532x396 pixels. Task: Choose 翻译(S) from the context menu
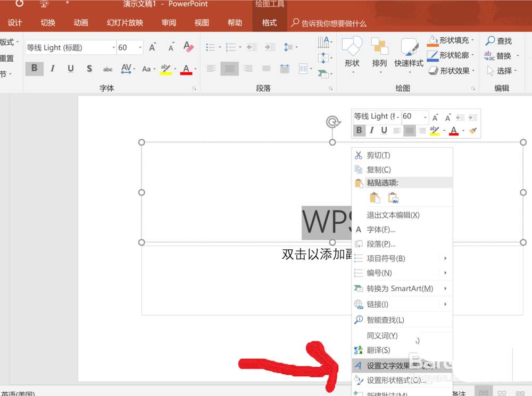(x=402, y=350)
